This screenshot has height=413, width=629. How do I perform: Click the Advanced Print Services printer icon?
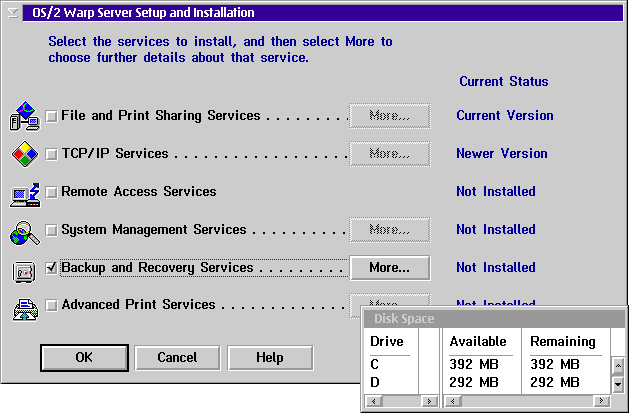point(25,310)
